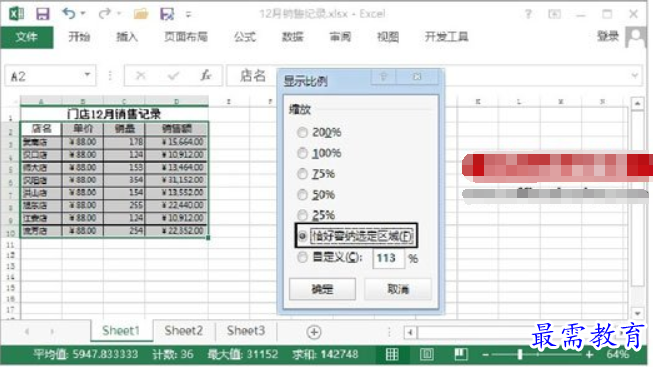The image size is (653, 367).
Task: Open the 页面布局 (Page Layout) tab
Action: (x=186, y=37)
